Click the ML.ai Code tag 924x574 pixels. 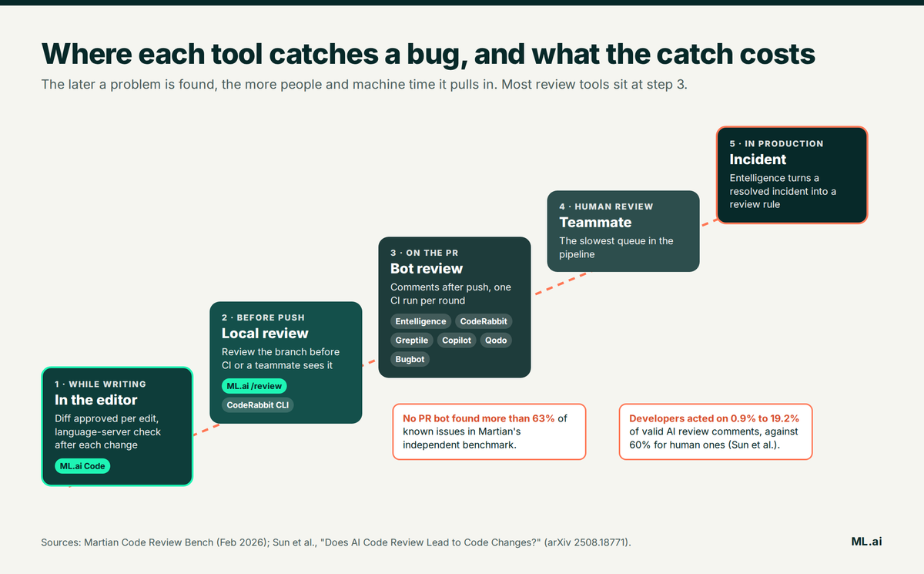[x=82, y=466]
